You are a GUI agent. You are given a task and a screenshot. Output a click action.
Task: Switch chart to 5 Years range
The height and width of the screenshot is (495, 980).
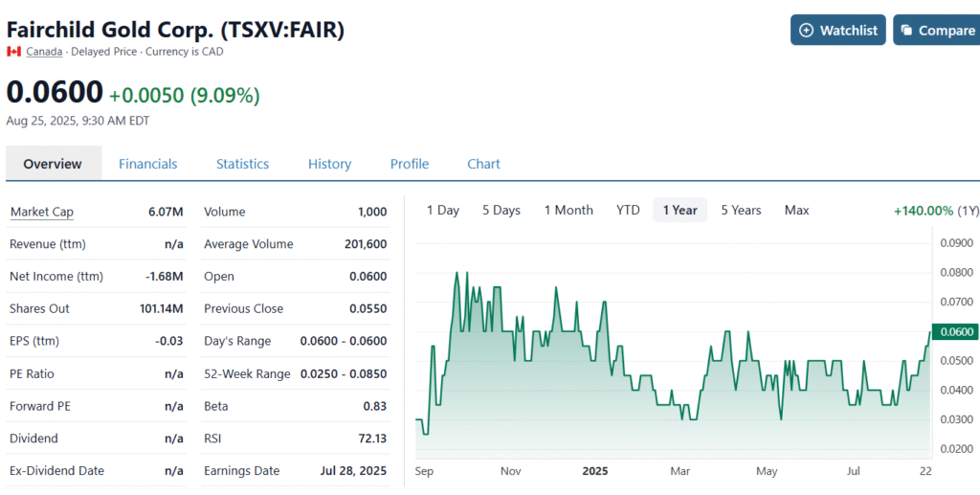click(x=741, y=210)
